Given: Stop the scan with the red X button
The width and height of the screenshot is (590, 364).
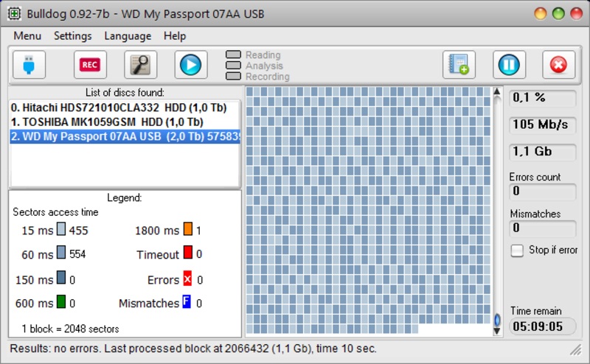Looking at the screenshot, I should point(558,65).
